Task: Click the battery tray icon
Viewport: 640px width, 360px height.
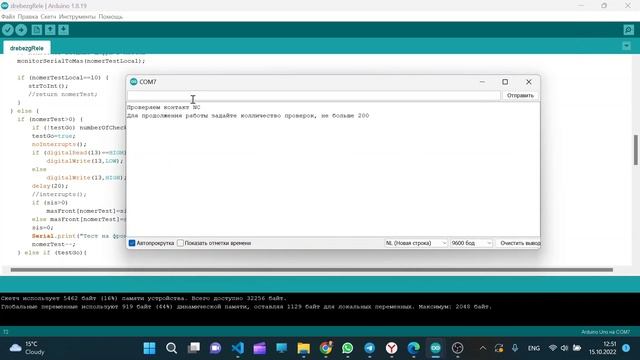Action: [577, 348]
